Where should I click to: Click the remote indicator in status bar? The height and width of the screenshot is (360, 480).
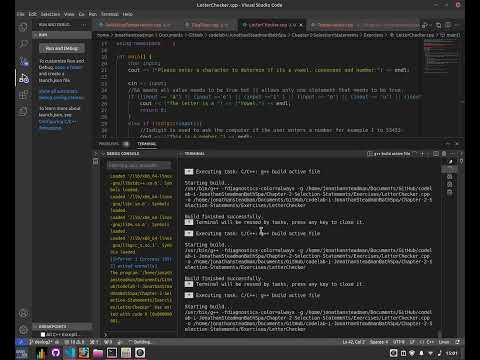click(x=21, y=342)
